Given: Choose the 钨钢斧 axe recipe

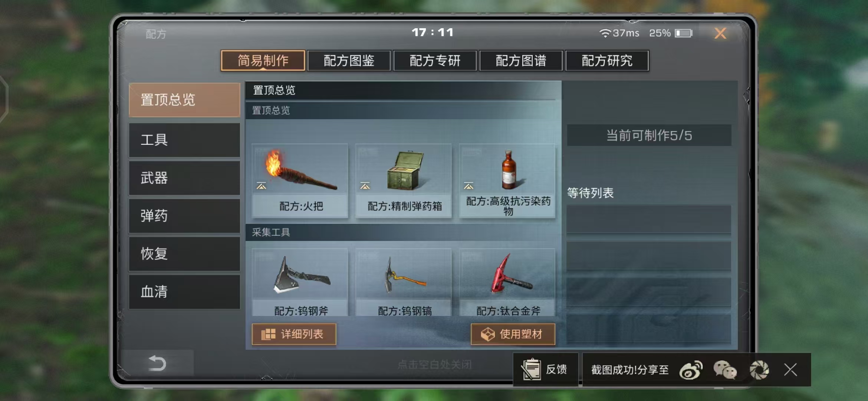Looking at the screenshot, I should click(x=300, y=283).
